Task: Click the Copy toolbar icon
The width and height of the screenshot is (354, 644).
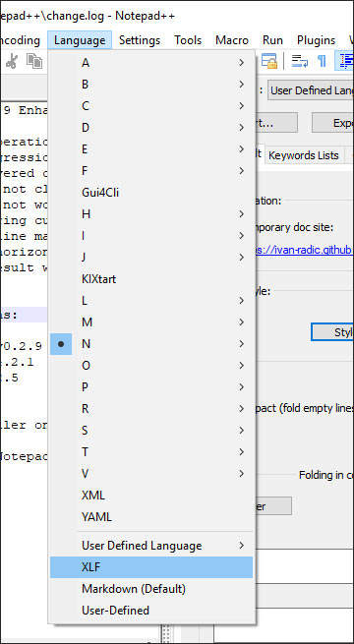Action: (x=34, y=61)
